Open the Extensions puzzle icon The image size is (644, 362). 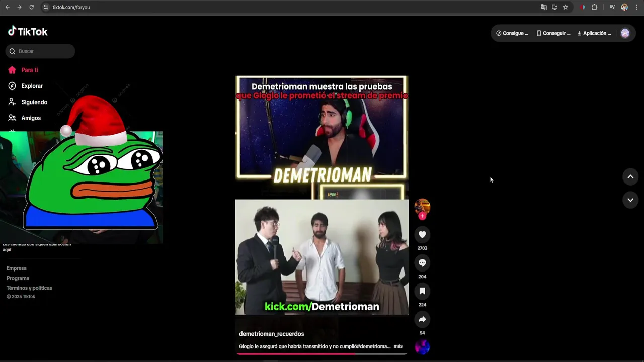coord(595,7)
